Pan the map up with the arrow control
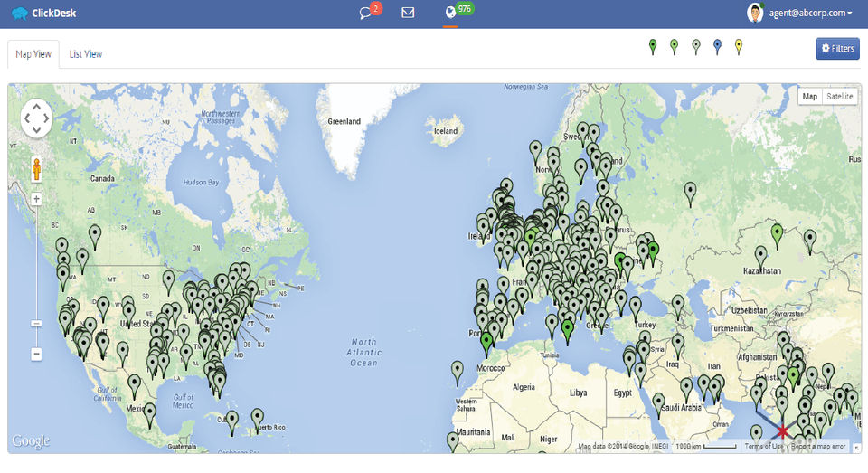This screenshot has height=473, width=868. tap(36, 107)
